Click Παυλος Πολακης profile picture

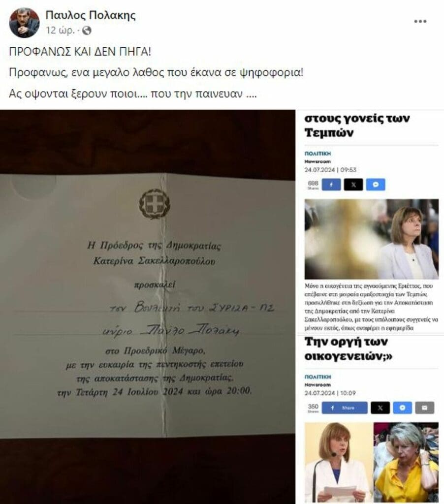coord(24,23)
